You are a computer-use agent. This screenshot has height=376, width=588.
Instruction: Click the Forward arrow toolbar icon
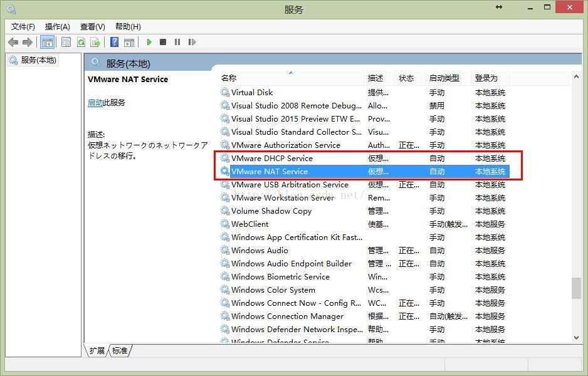(x=28, y=42)
